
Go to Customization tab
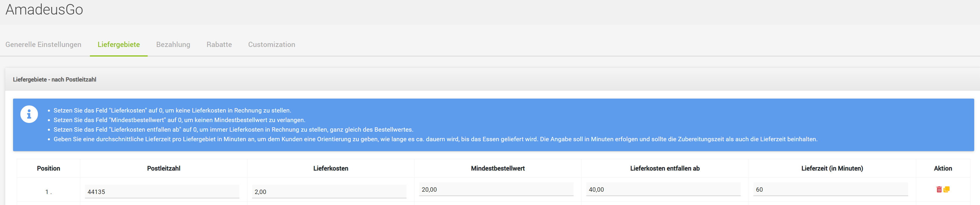272,44
